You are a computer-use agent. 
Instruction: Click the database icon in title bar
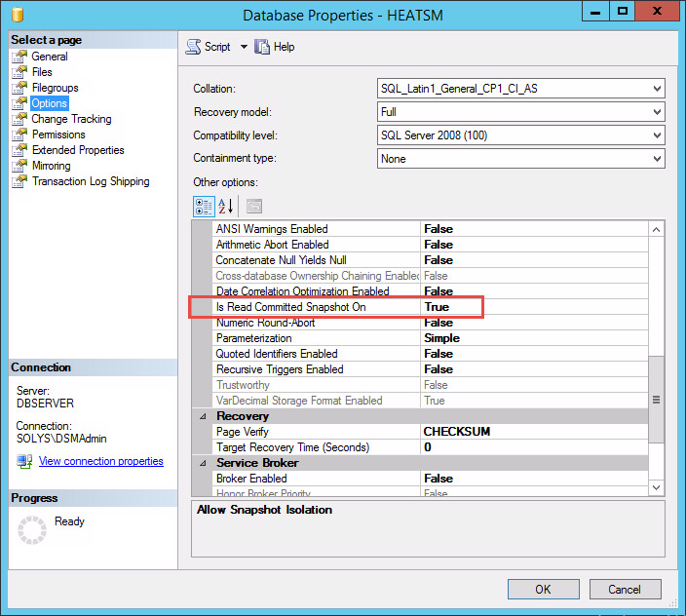17,15
